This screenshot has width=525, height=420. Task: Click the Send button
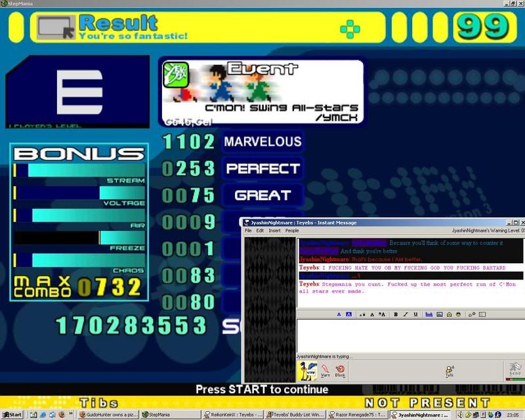pos(515,371)
